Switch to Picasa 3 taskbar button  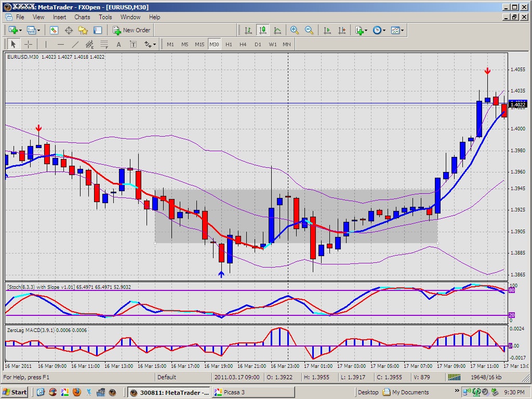[253, 392]
